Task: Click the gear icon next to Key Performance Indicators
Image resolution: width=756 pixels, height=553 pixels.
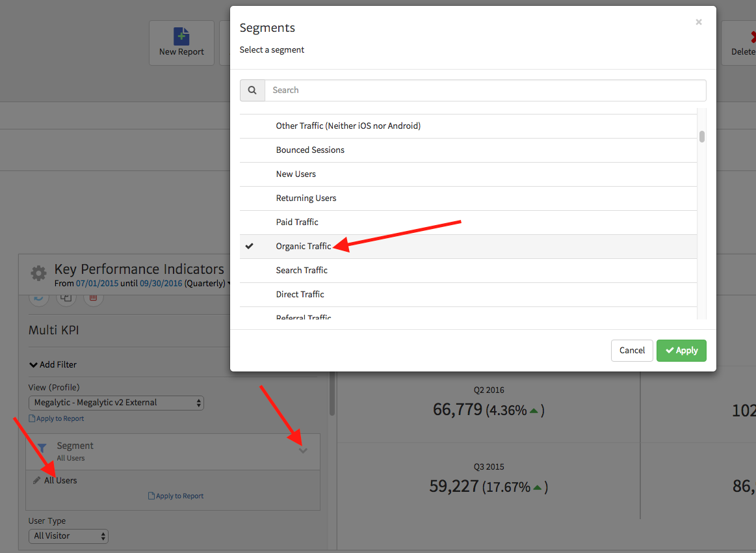Action: [x=39, y=273]
